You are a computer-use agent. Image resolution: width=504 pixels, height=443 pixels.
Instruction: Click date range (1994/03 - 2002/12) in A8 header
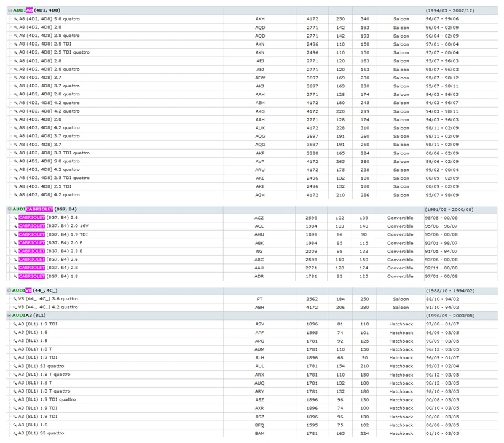(450, 10)
